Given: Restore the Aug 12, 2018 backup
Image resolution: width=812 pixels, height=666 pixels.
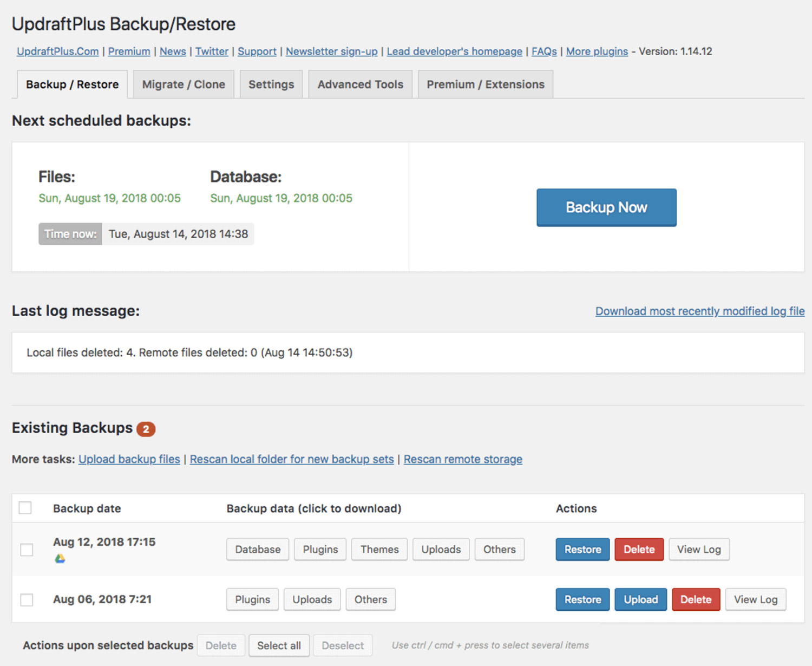Looking at the screenshot, I should tap(582, 550).
